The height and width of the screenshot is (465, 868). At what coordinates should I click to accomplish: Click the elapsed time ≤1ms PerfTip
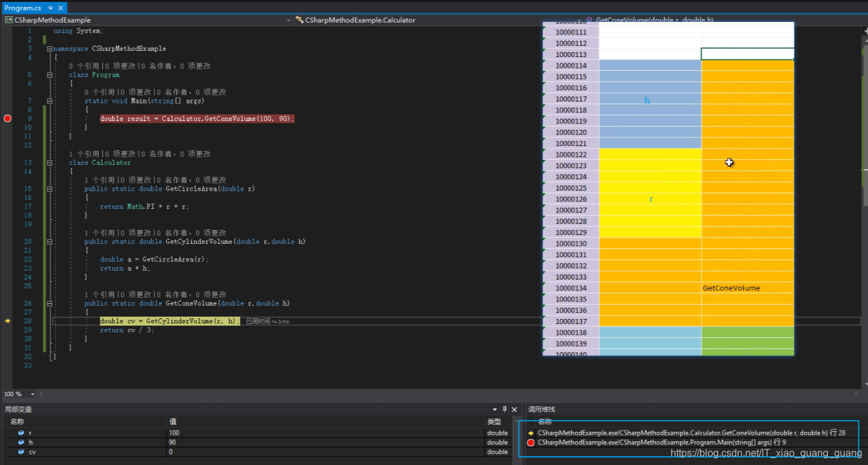(x=268, y=321)
